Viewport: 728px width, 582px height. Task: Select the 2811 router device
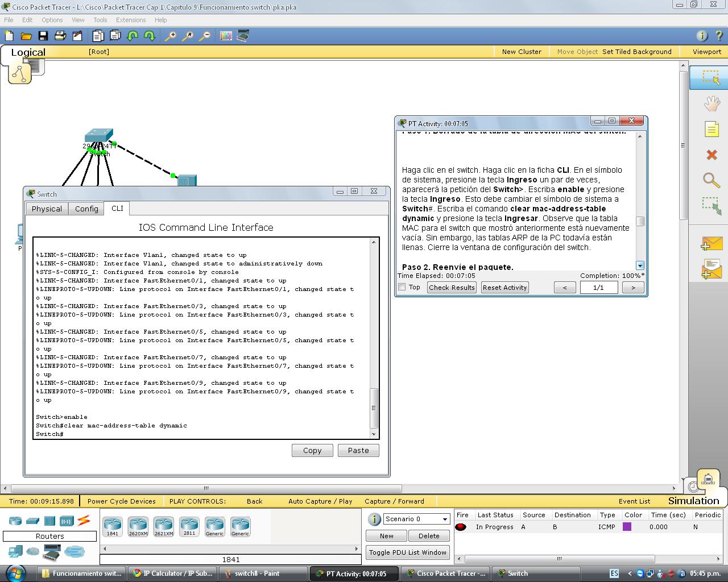tap(189, 526)
